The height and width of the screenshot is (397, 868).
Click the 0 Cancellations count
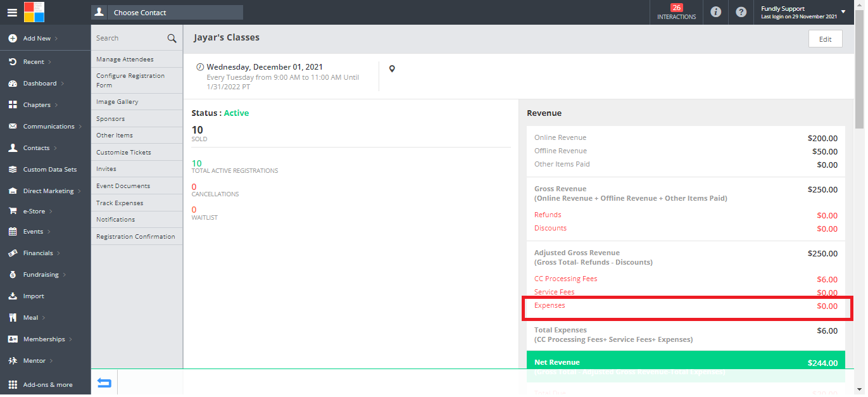[194, 187]
